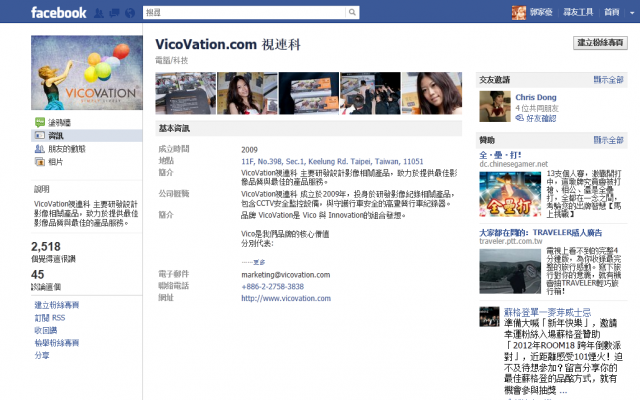Click the Facebook logo
The width and height of the screenshot is (640, 400).
[58, 13]
